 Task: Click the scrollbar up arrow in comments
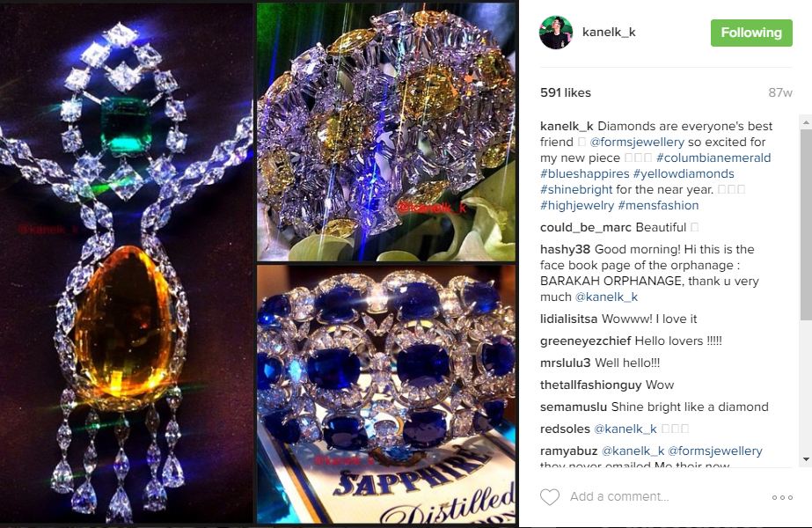(807, 123)
